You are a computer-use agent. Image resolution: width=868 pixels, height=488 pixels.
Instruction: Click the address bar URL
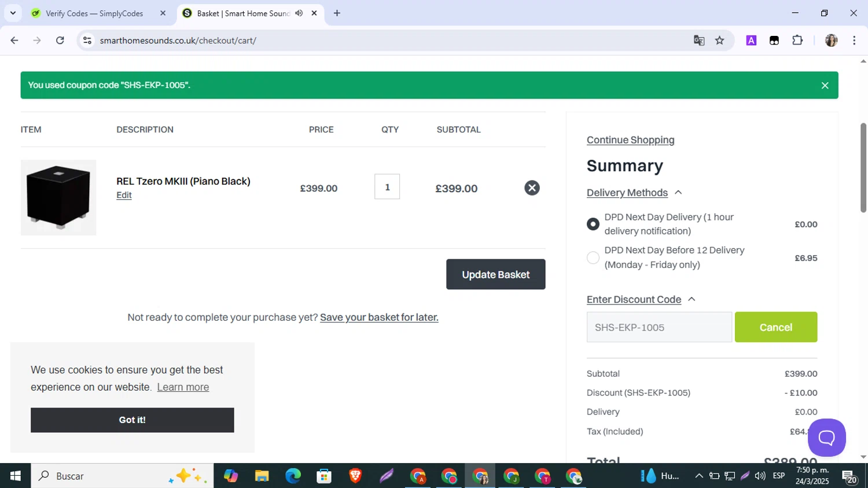pyautogui.click(x=178, y=41)
